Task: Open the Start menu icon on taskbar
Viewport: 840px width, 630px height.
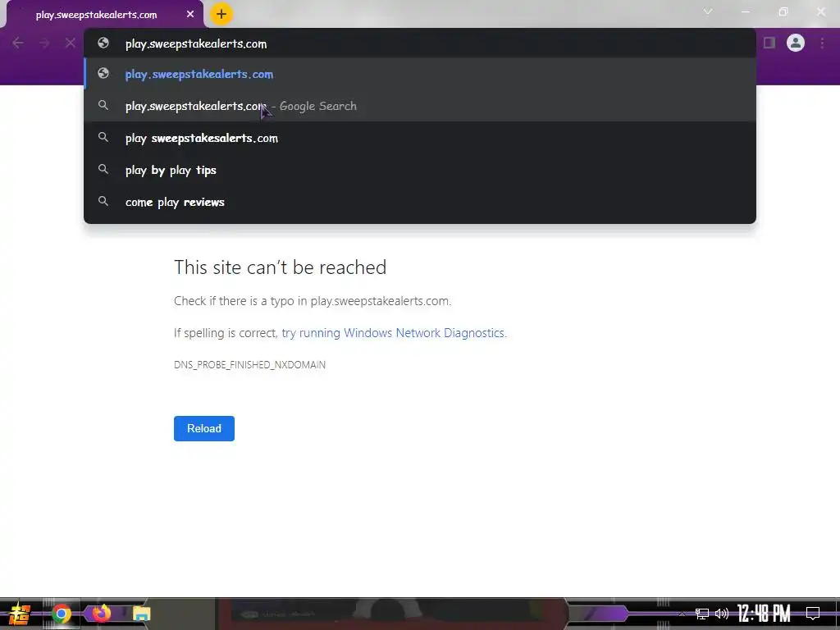Action: (x=21, y=614)
